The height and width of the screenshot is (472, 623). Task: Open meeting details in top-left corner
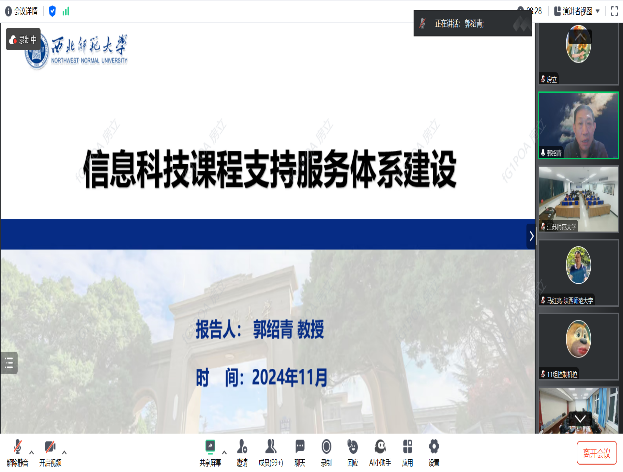[22, 10]
